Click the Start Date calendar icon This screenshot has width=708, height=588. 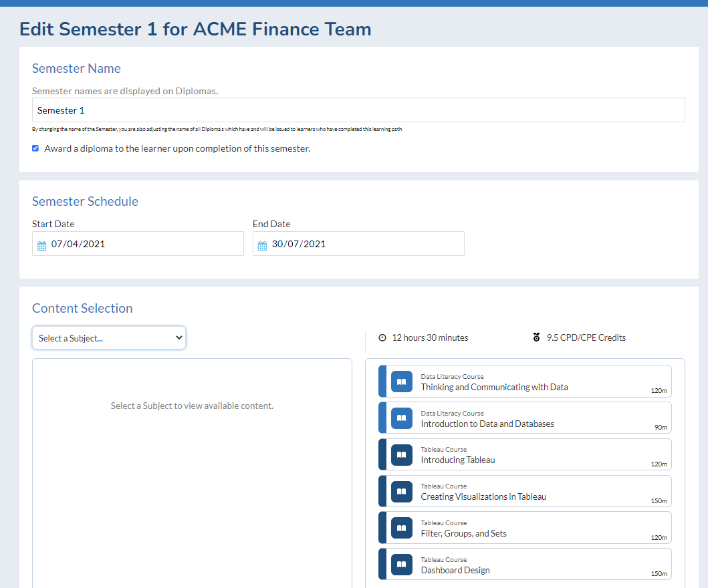tap(41, 245)
